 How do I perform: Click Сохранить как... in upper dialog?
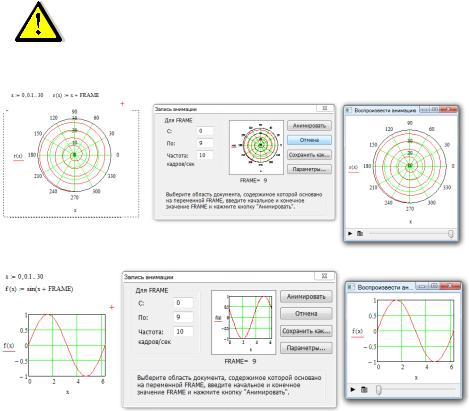pyautogui.click(x=309, y=155)
